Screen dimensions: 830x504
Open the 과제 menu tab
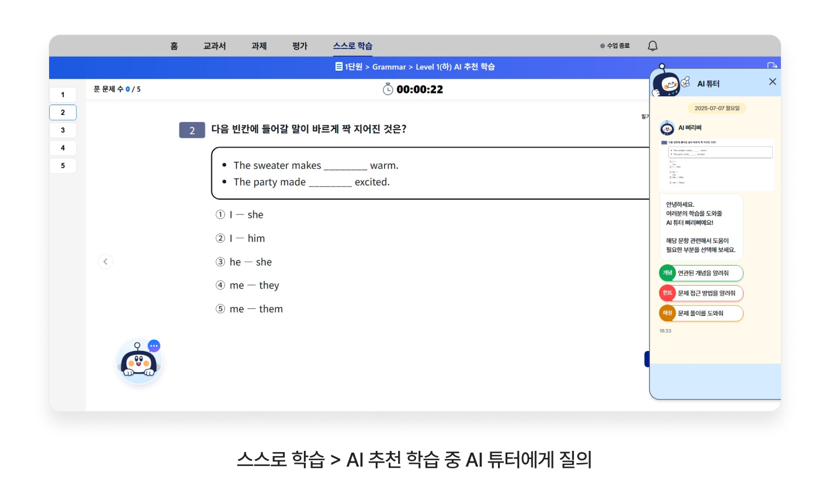tap(259, 46)
